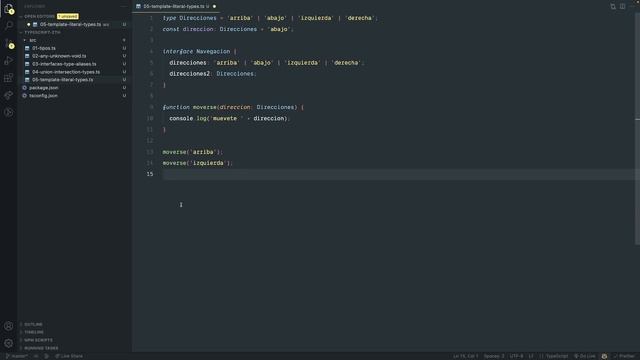Click the editor vertical scrollbar
Screen dimensions: 640x360
coord(637,129)
